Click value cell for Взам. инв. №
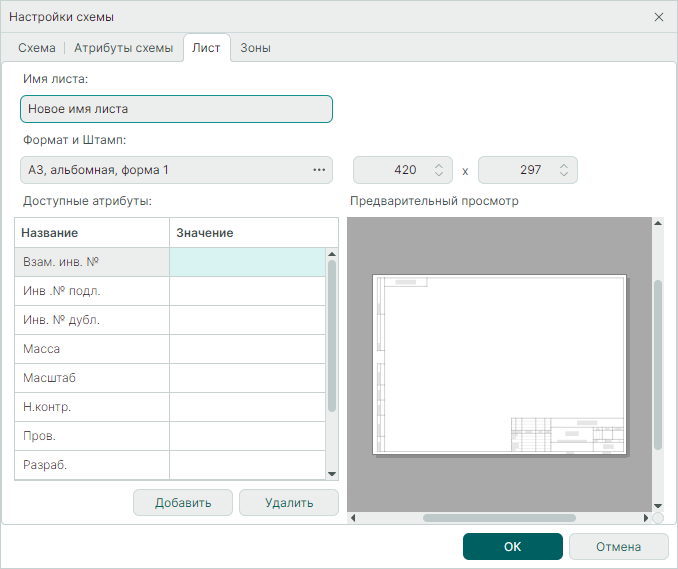 click(x=248, y=262)
